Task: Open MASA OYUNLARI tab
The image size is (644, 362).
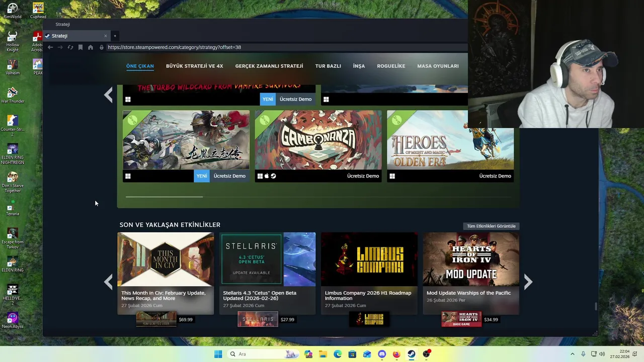Action: (438, 66)
